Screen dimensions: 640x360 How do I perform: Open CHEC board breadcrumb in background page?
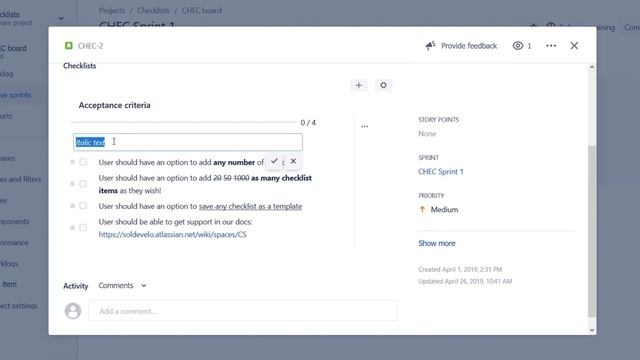(x=202, y=11)
